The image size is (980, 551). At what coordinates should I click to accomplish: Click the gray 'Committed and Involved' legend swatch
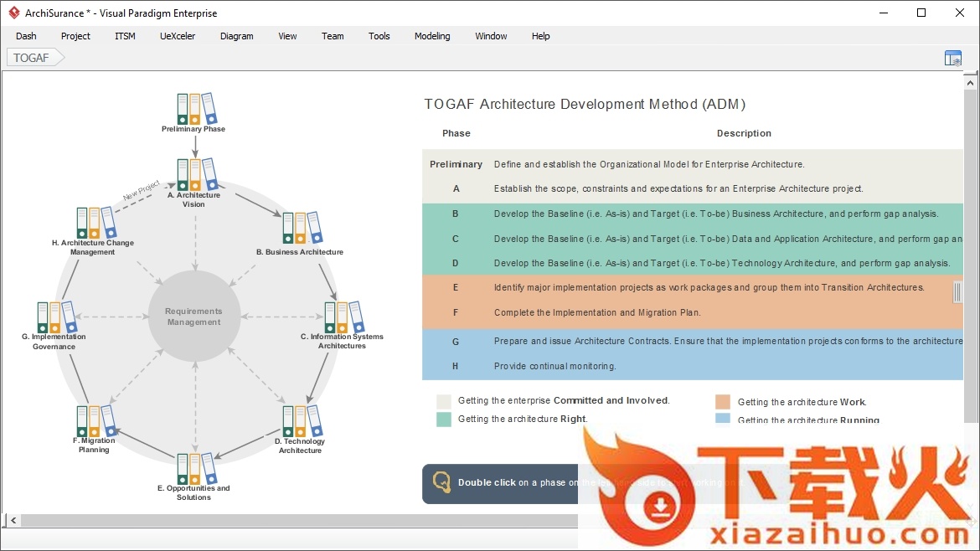[444, 401]
